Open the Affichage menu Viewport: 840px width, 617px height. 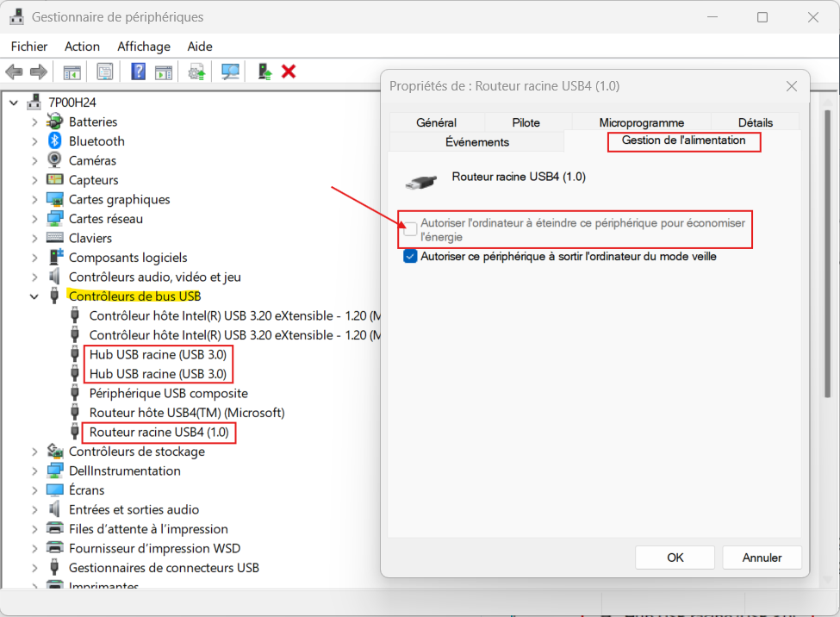click(144, 47)
